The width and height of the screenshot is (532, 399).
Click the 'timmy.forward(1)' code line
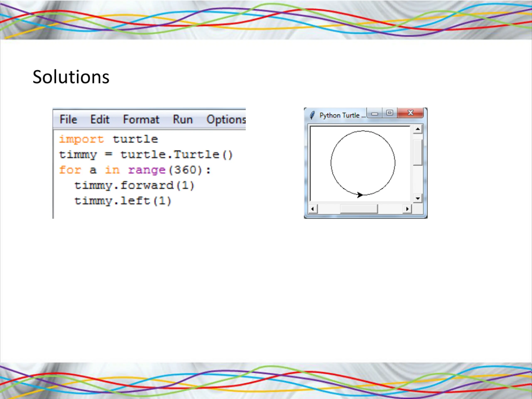(x=134, y=186)
